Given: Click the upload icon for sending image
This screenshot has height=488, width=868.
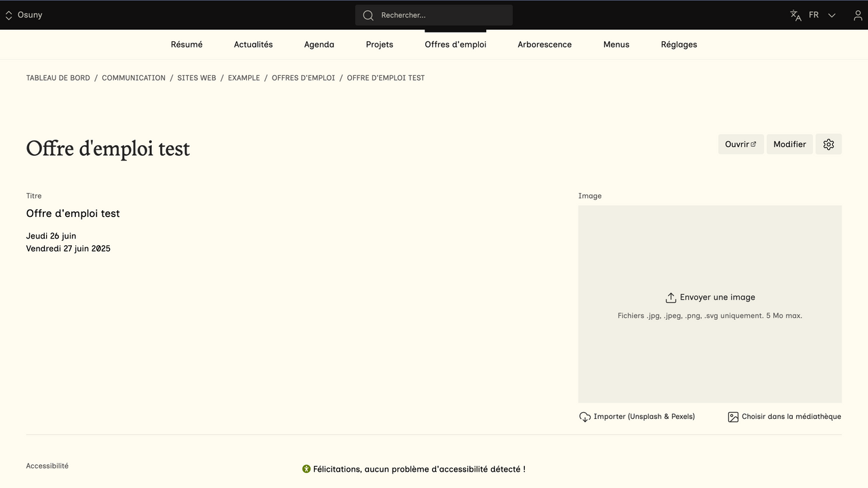Looking at the screenshot, I should (x=671, y=298).
